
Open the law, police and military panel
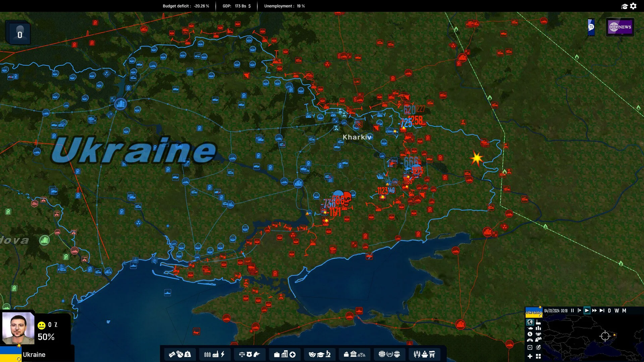[249, 355]
